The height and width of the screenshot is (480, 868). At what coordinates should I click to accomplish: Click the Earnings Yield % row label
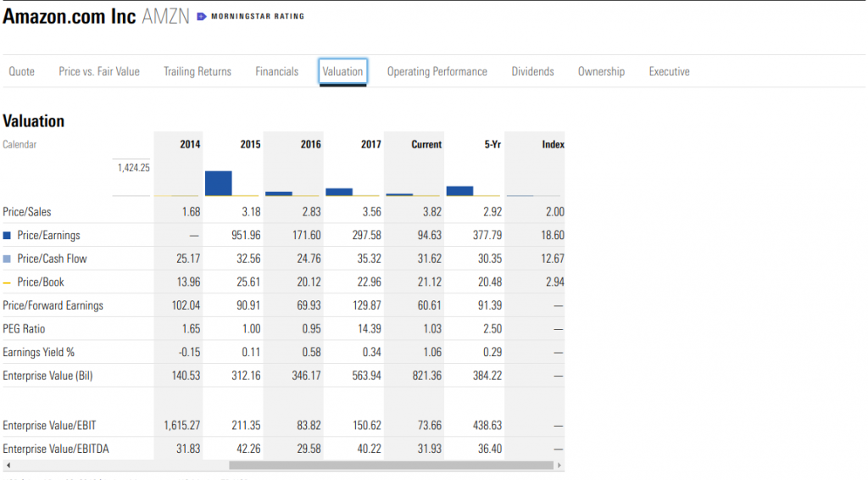click(x=39, y=352)
